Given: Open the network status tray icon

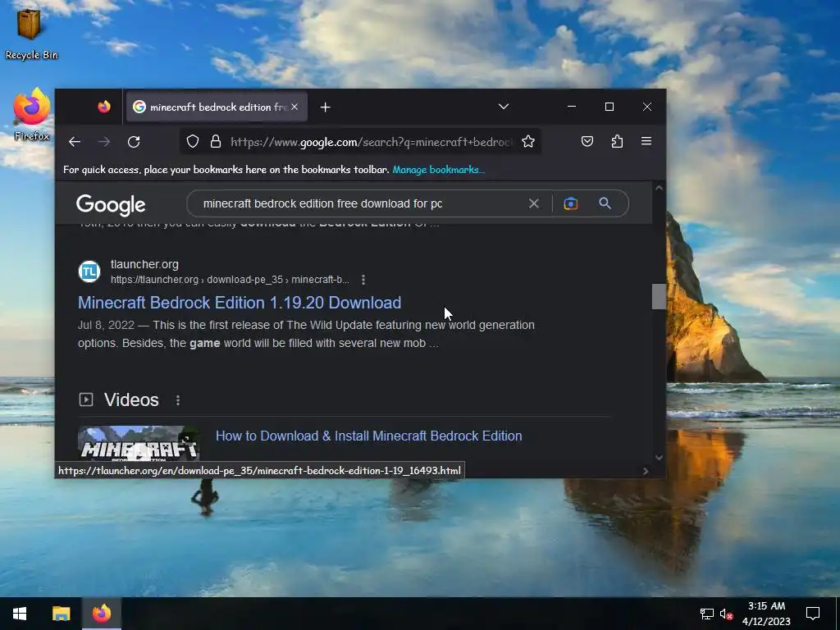Looking at the screenshot, I should pyautogui.click(x=706, y=614).
